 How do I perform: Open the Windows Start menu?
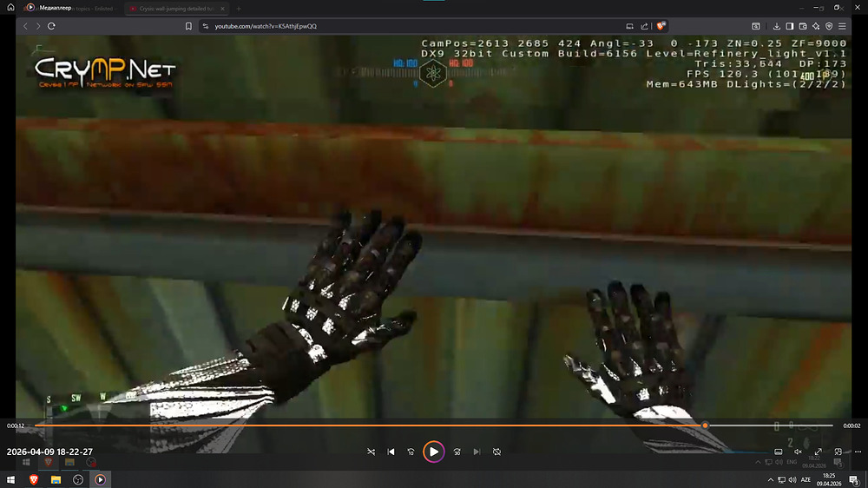click(x=11, y=479)
